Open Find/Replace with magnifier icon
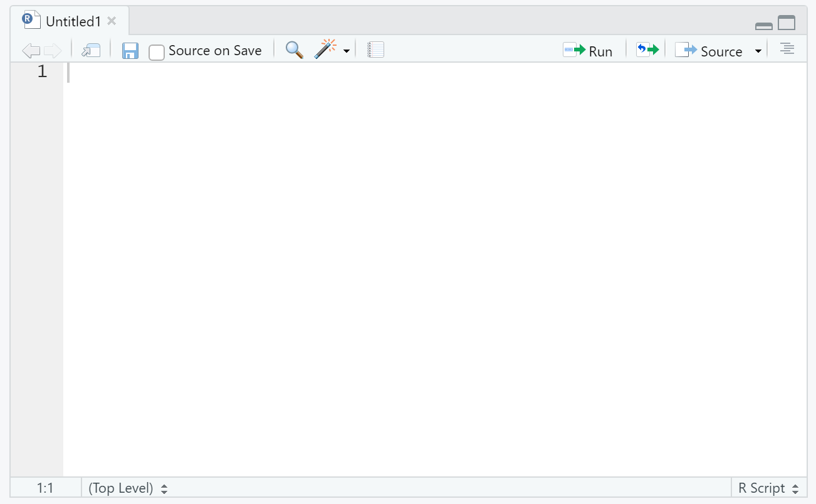 (x=294, y=50)
